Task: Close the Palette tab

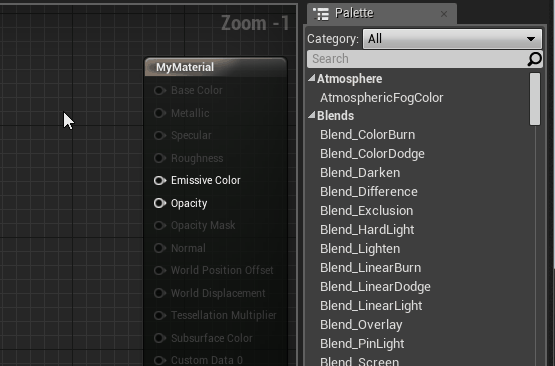Action: (x=444, y=14)
